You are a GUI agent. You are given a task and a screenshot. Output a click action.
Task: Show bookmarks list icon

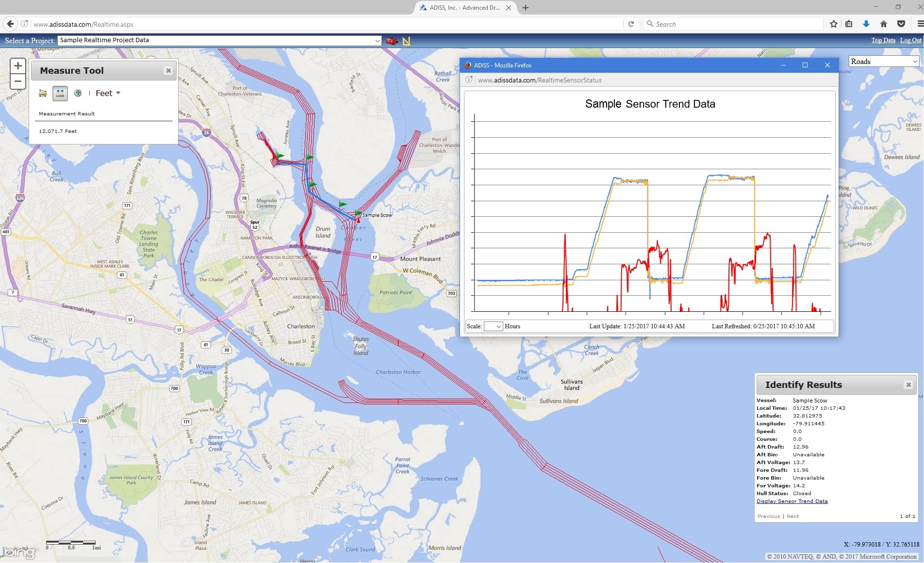[849, 24]
